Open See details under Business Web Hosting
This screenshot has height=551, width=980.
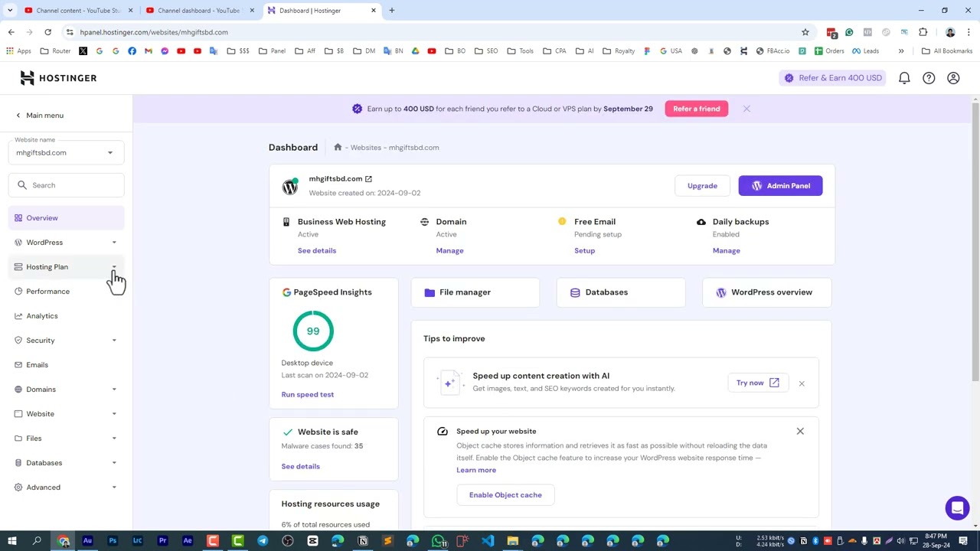317,251
